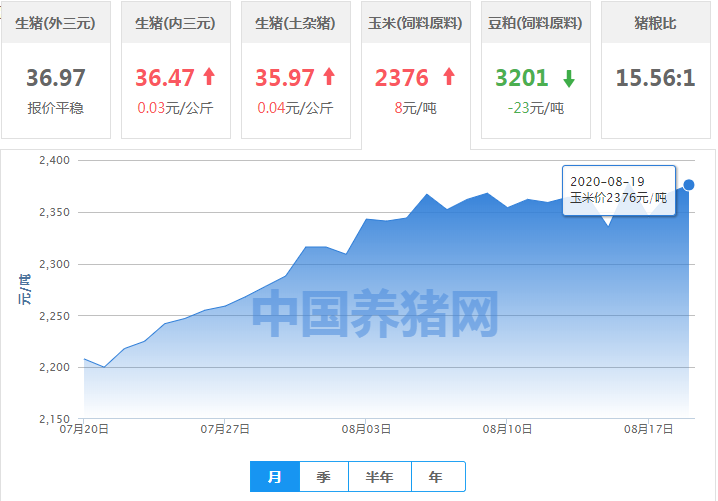Click the 07月27日 x-axis date label
The image size is (718, 501).
[225, 429]
